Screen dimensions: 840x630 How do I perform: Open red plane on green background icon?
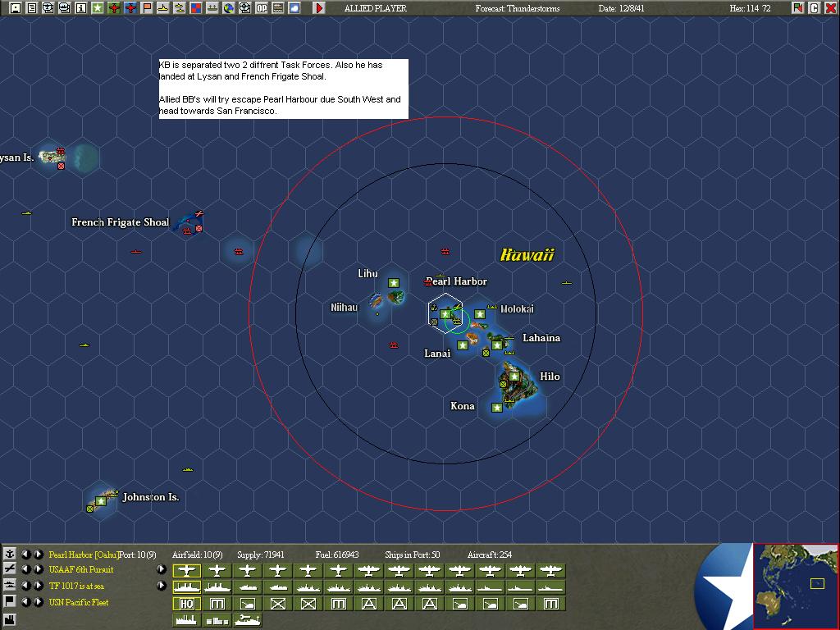(x=114, y=7)
